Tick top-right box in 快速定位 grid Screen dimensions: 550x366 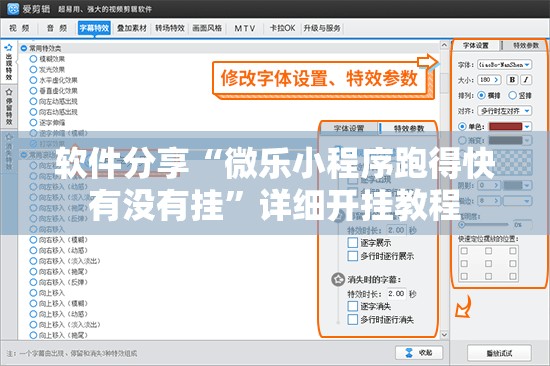click(512, 251)
